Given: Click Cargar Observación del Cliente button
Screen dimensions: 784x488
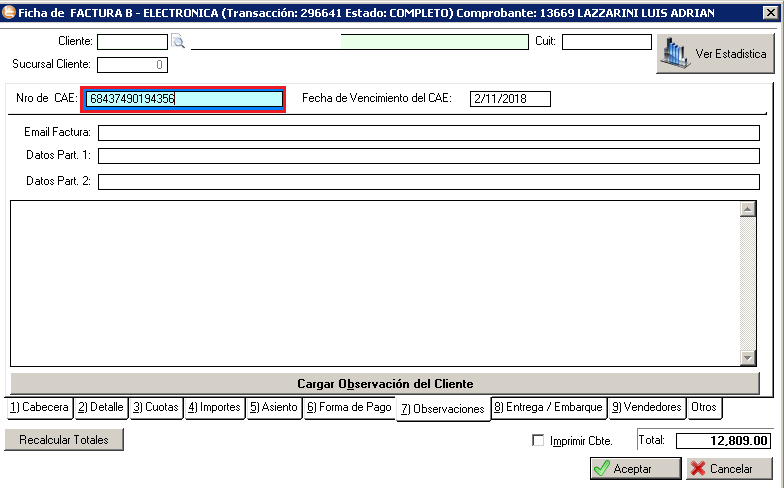Looking at the screenshot, I should [385, 384].
